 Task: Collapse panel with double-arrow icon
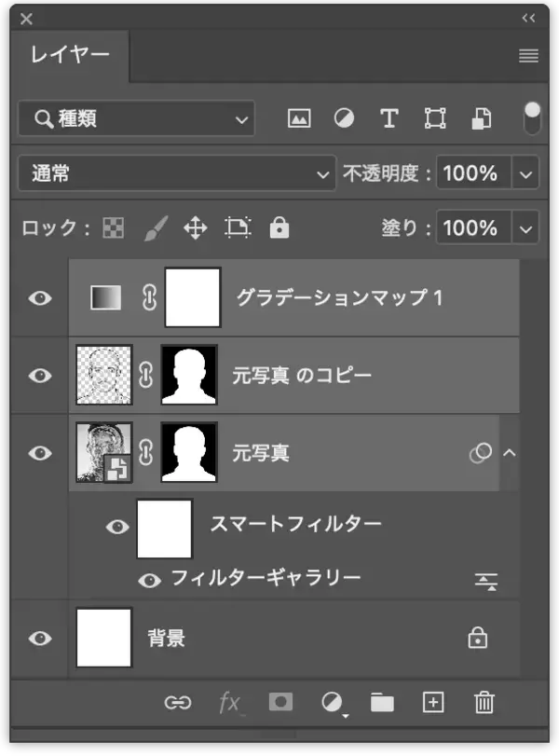click(x=528, y=19)
